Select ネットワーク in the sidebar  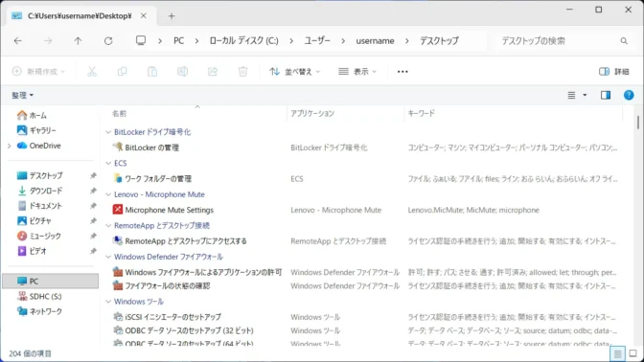[x=39, y=311]
